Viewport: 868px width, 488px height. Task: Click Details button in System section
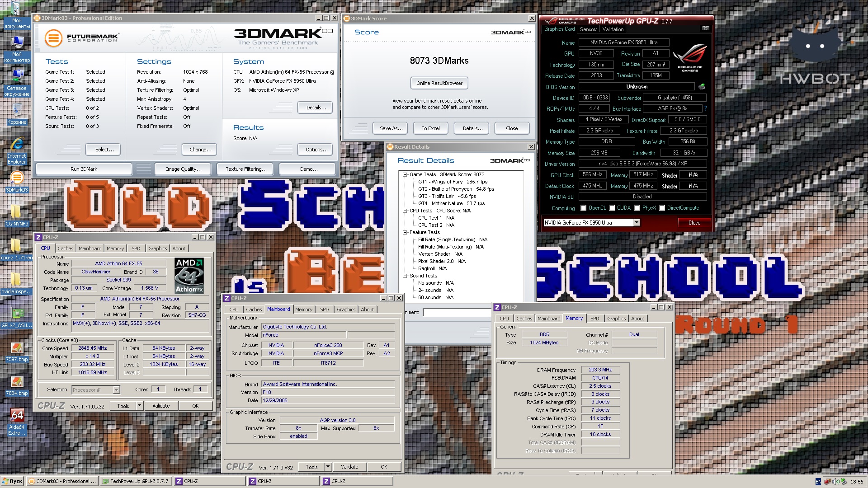316,108
